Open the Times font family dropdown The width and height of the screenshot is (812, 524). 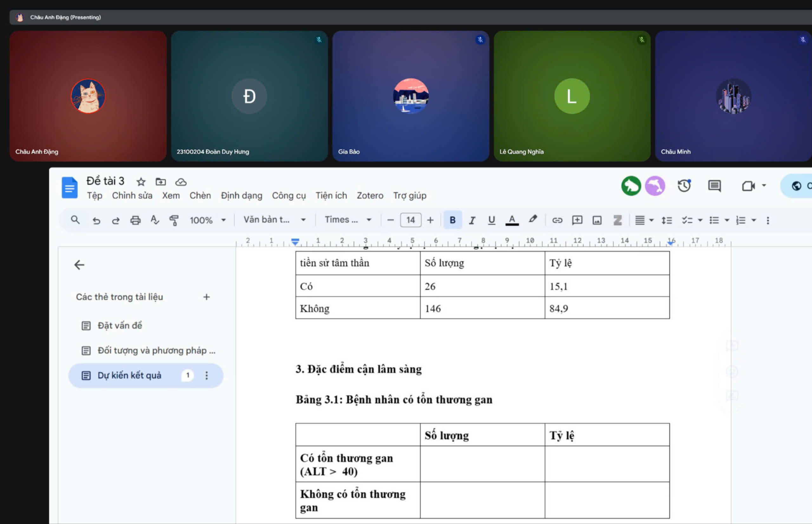coord(348,220)
